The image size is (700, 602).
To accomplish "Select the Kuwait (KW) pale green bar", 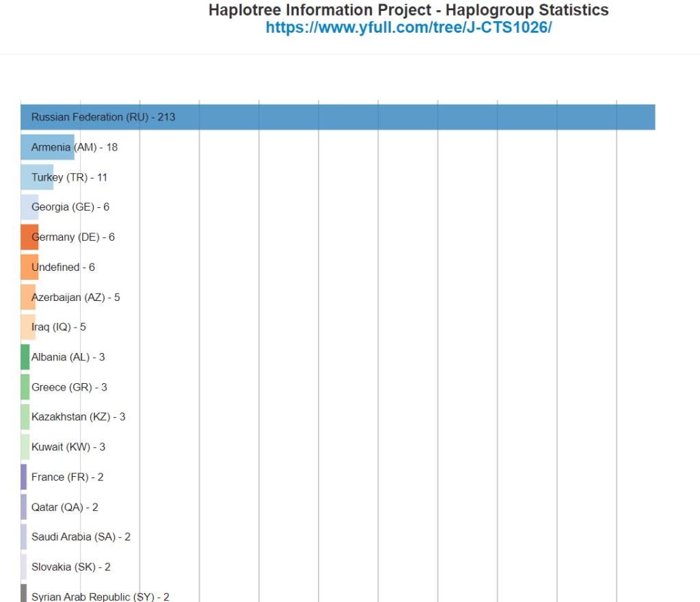I will point(25,447).
